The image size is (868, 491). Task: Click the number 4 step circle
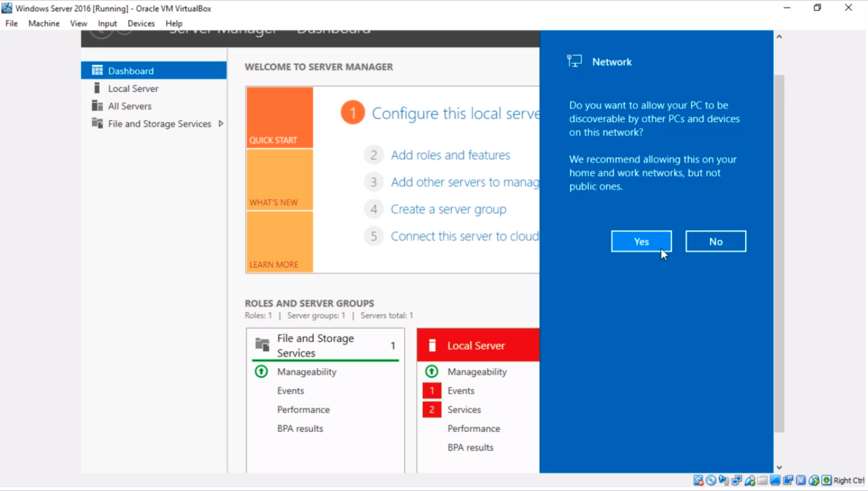point(374,209)
